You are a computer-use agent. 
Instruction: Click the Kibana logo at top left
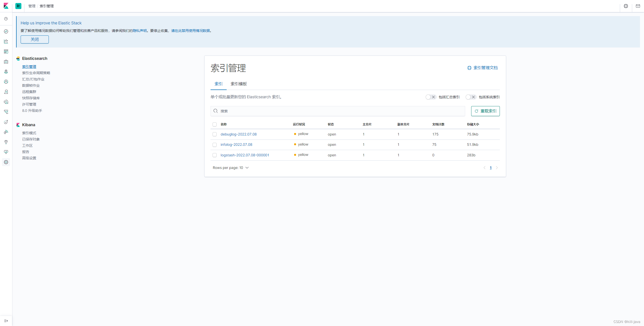pos(6,6)
